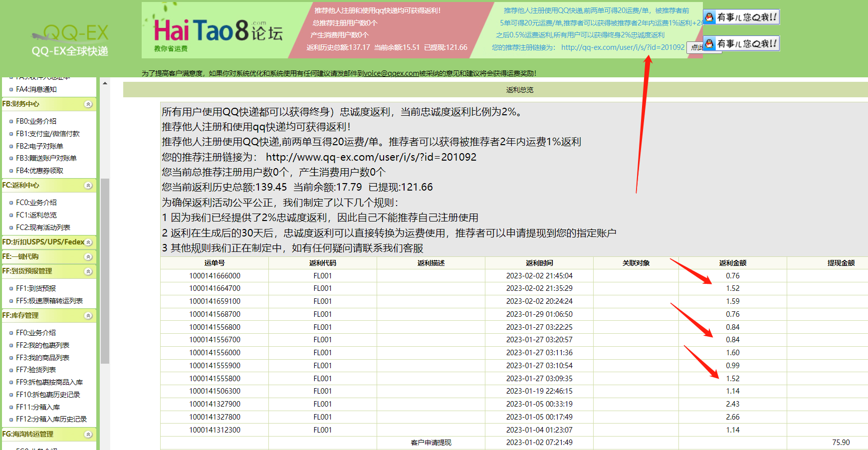Collapse the FF:库存管理 section

click(89, 315)
